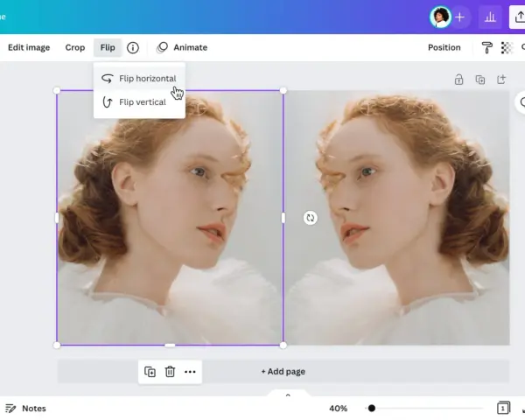Image resolution: width=525 pixels, height=420 pixels.
Task: Click the zoom slider handle at 40%
Action: (372, 409)
